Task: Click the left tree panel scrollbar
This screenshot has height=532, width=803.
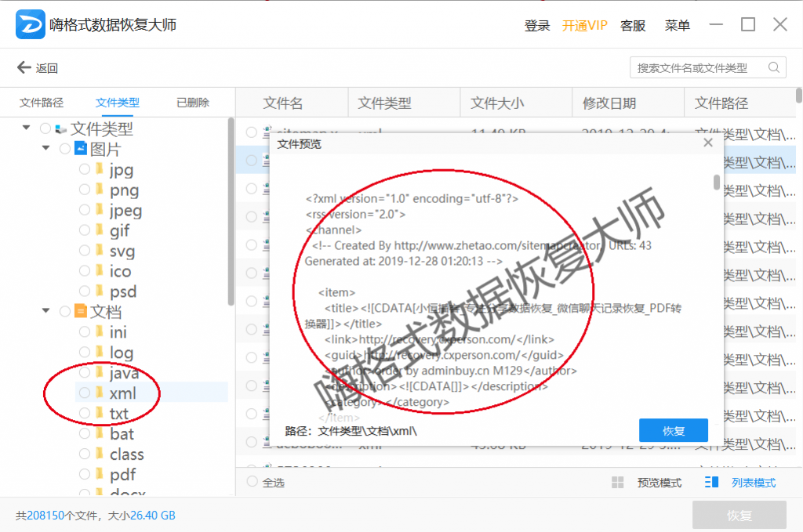Action: click(x=231, y=212)
